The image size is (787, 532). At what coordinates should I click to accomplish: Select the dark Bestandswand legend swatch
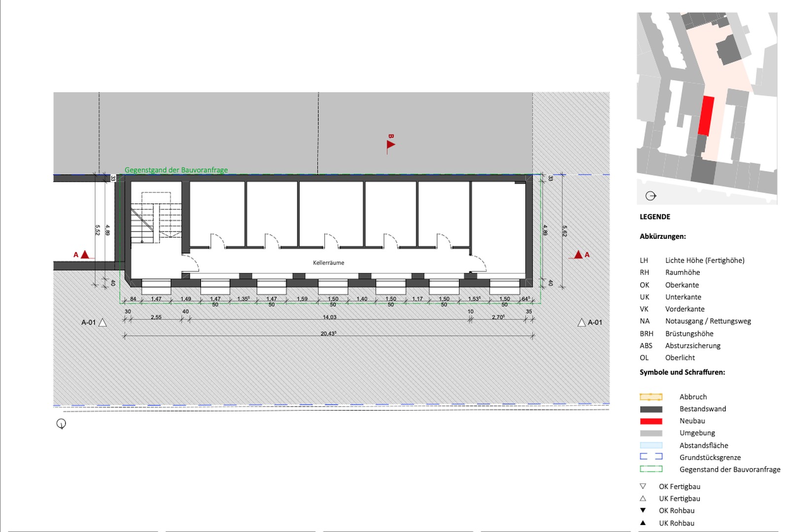point(650,409)
